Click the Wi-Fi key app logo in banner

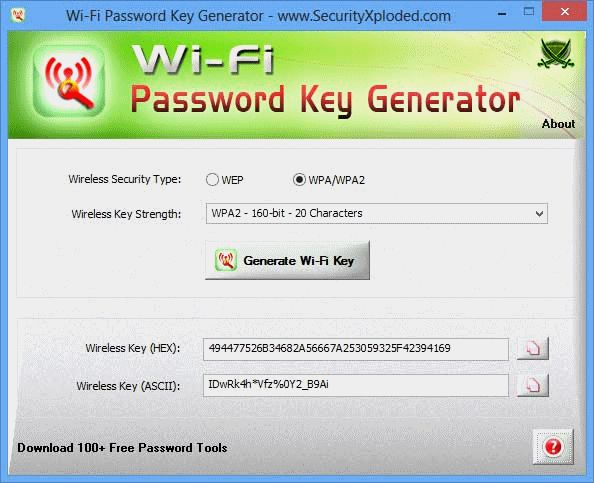click(x=69, y=81)
